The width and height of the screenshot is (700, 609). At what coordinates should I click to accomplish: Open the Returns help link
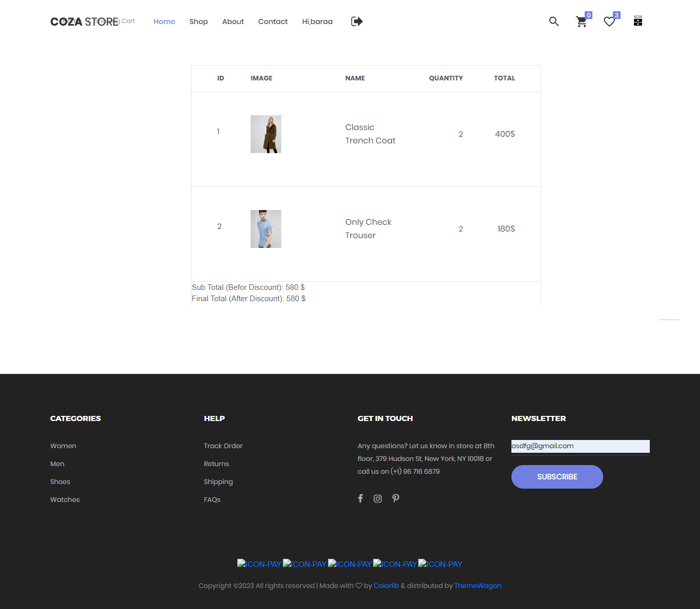tap(217, 464)
